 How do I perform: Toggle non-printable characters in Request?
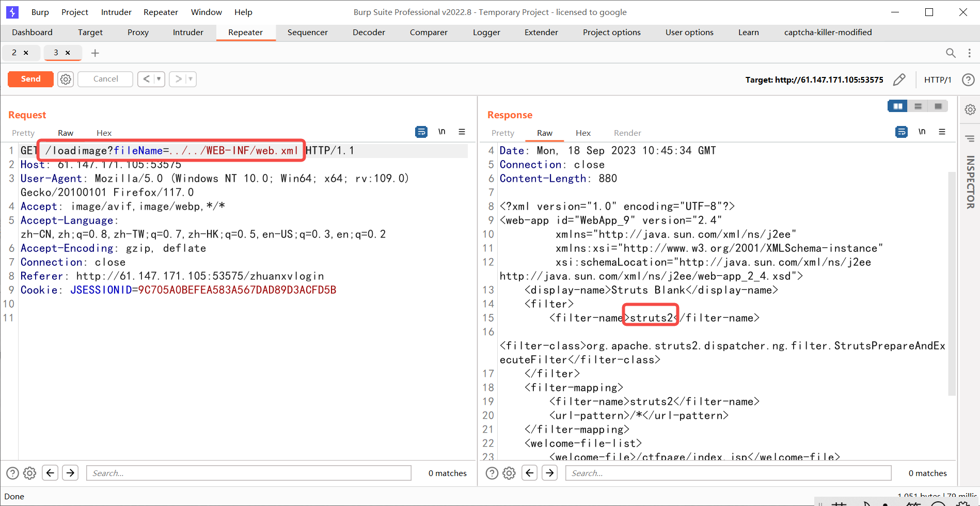[x=442, y=132]
